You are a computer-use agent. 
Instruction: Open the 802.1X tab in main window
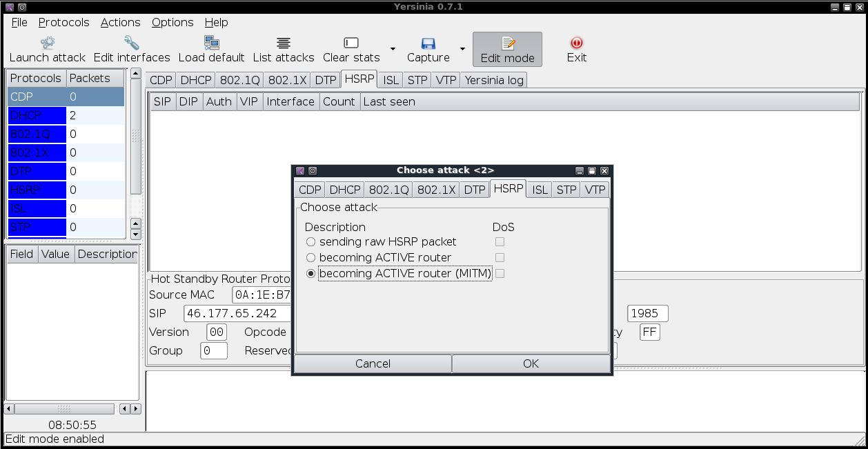287,80
